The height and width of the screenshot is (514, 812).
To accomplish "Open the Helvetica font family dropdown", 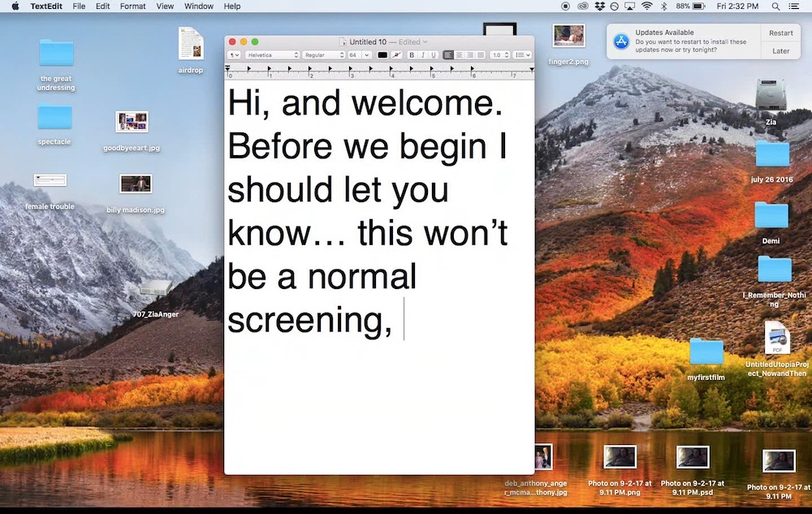I will [272, 55].
